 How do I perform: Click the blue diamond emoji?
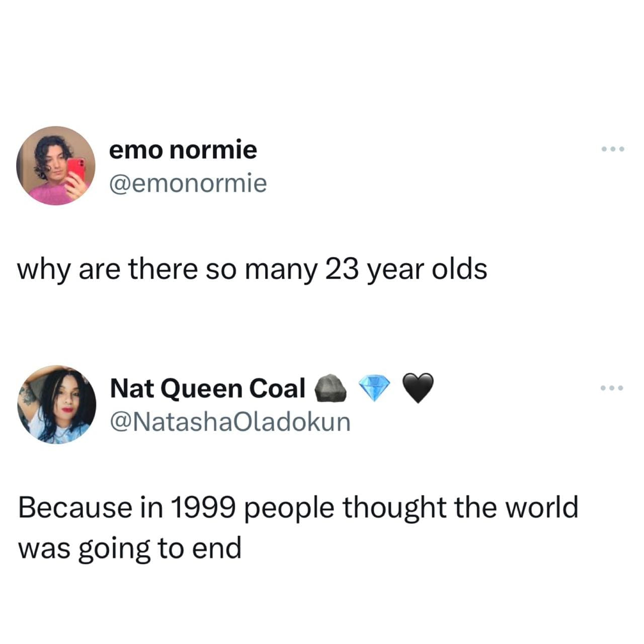tap(374, 388)
